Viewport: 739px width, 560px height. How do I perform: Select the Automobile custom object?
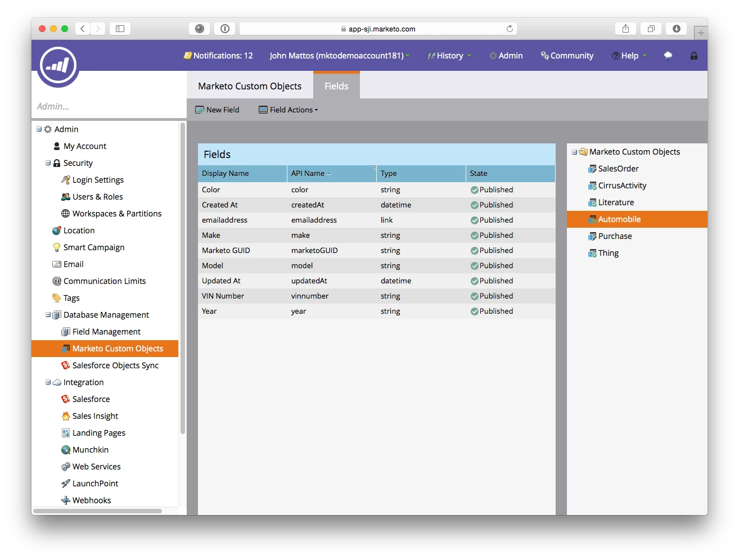click(x=637, y=219)
